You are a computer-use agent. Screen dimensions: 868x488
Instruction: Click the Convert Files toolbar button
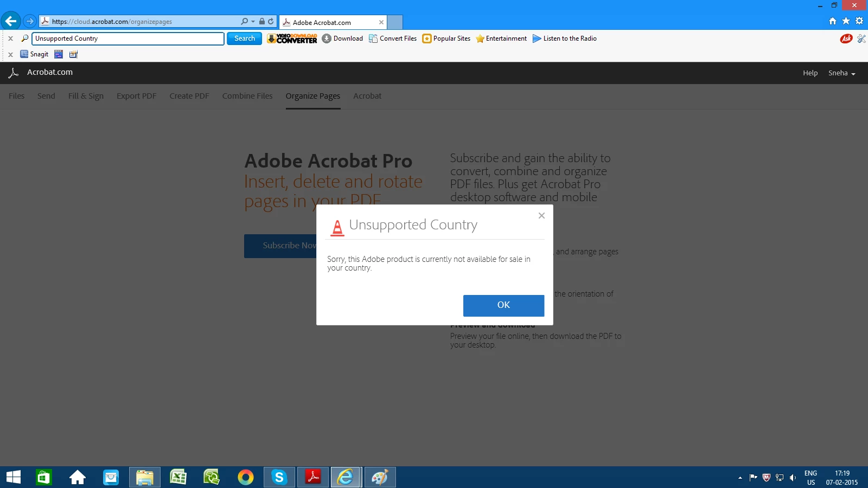point(393,38)
